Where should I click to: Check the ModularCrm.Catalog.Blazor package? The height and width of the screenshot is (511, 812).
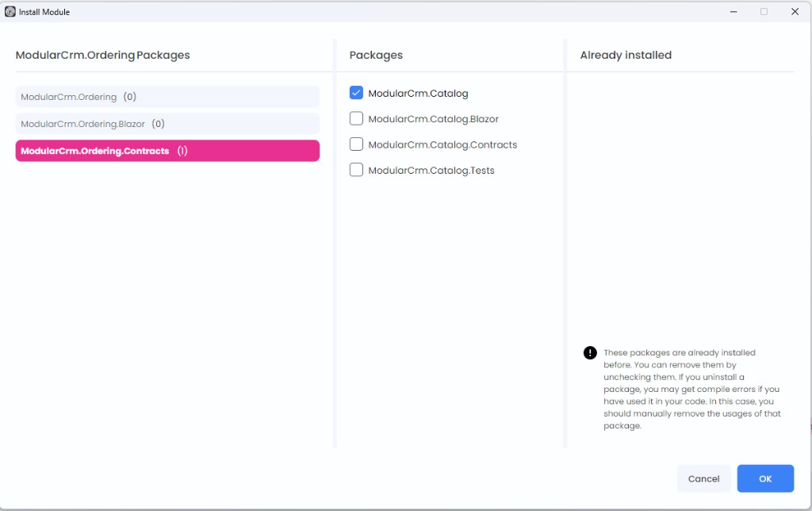tap(356, 118)
